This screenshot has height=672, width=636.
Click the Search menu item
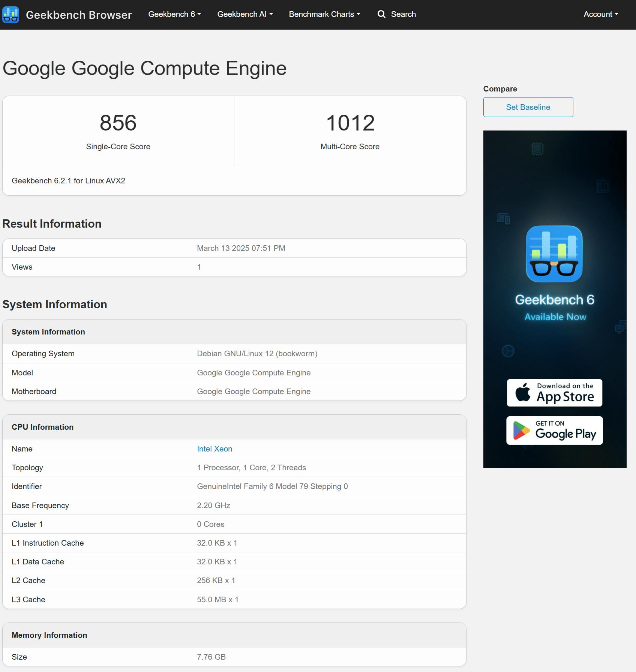click(x=403, y=14)
